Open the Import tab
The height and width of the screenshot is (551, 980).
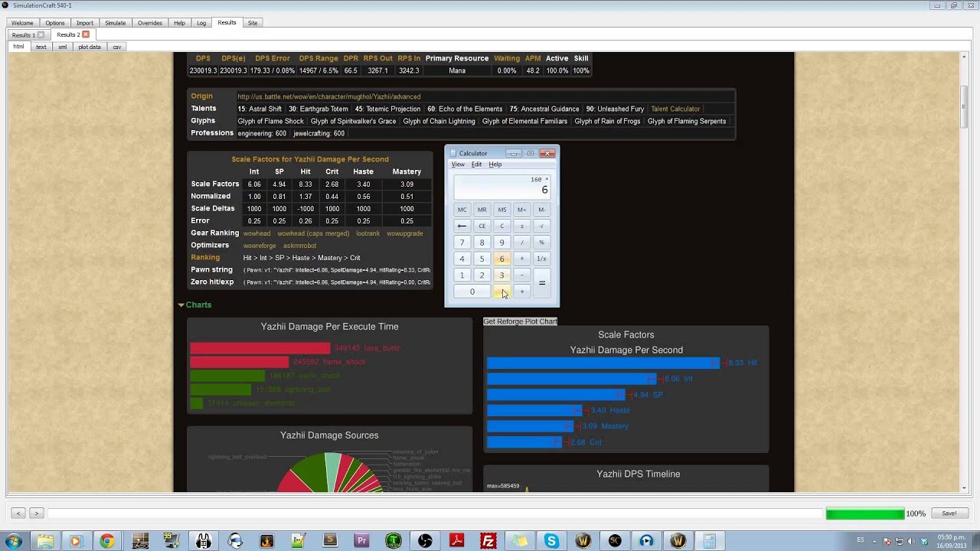coord(85,23)
